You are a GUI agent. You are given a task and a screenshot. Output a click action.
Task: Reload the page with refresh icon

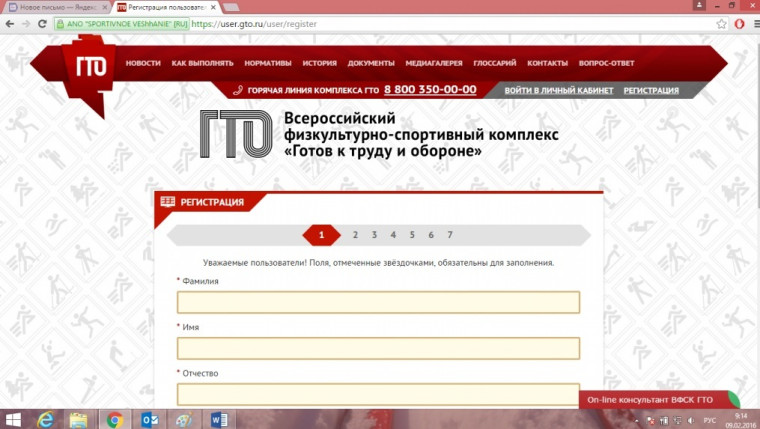[42, 24]
